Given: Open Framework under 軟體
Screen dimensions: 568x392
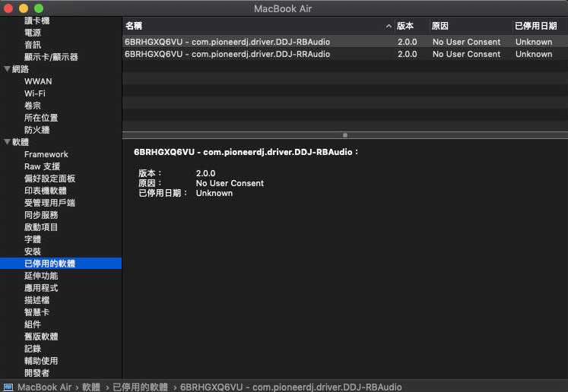Looking at the screenshot, I should pyautogui.click(x=46, y=154).
